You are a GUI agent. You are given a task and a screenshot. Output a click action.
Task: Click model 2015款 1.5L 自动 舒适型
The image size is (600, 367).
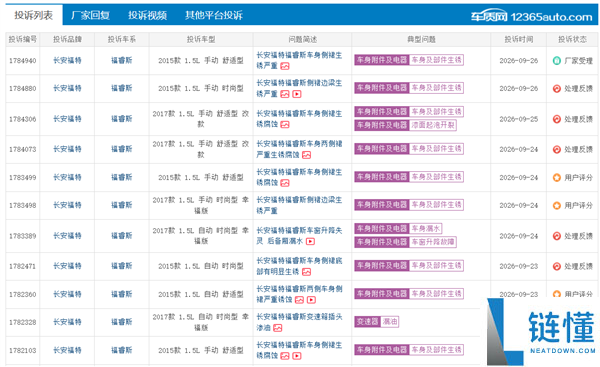(x=201, y=294)
